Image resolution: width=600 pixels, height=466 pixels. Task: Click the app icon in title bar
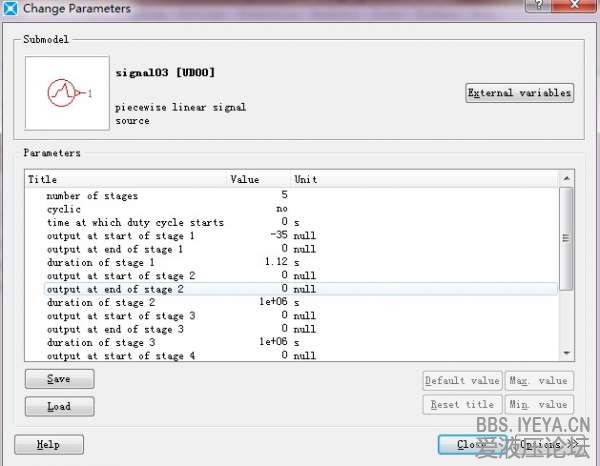tap(9, 9)
